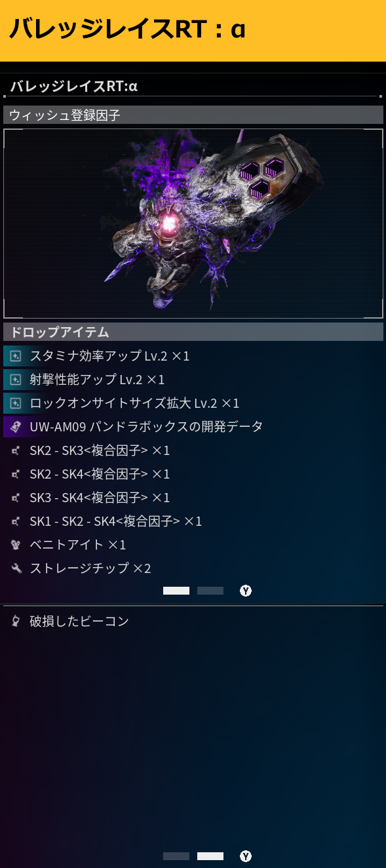Click the ウィッシュ登録因子 section header
This screenshot has height=868, width=386.
pyautogui.click(x=193, y=115)
